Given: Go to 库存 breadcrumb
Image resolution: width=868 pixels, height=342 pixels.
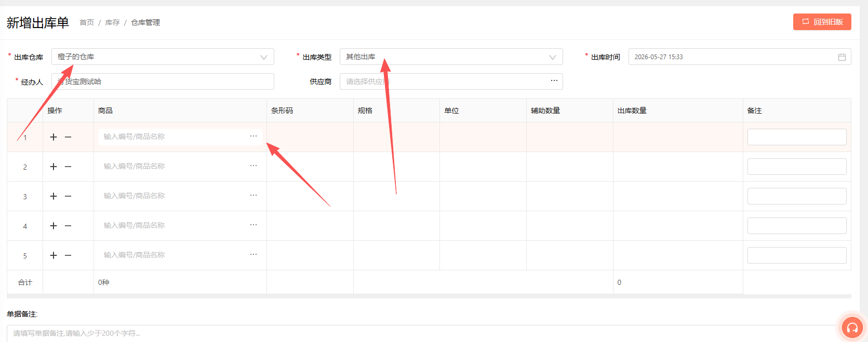Looking at the screenshot, I should click(x=112, y=22).
